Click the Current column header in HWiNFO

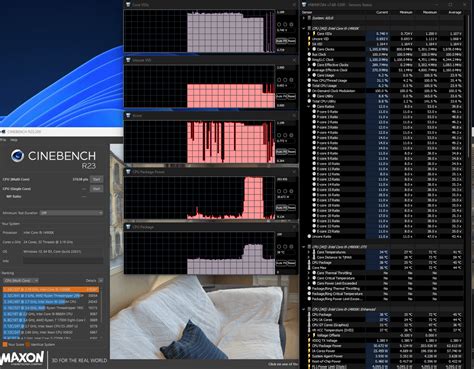pos(382,12)
